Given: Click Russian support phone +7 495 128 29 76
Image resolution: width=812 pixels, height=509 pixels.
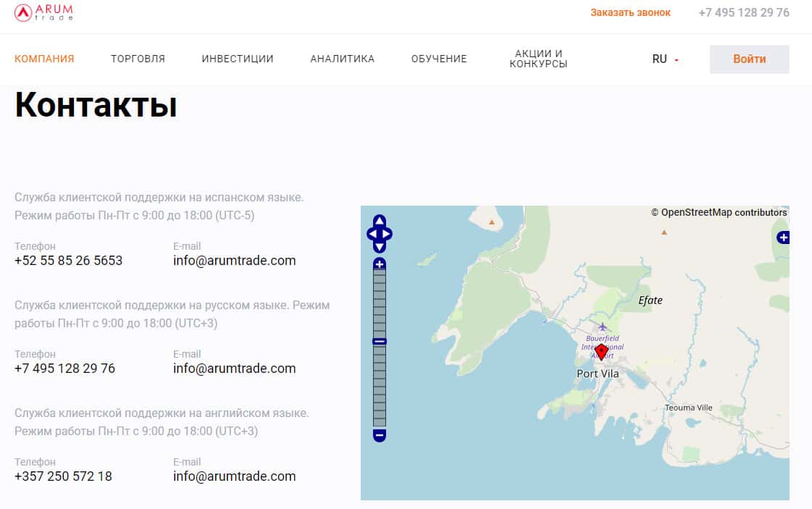Looking at the screenshot, I should (x=64, y=368).
